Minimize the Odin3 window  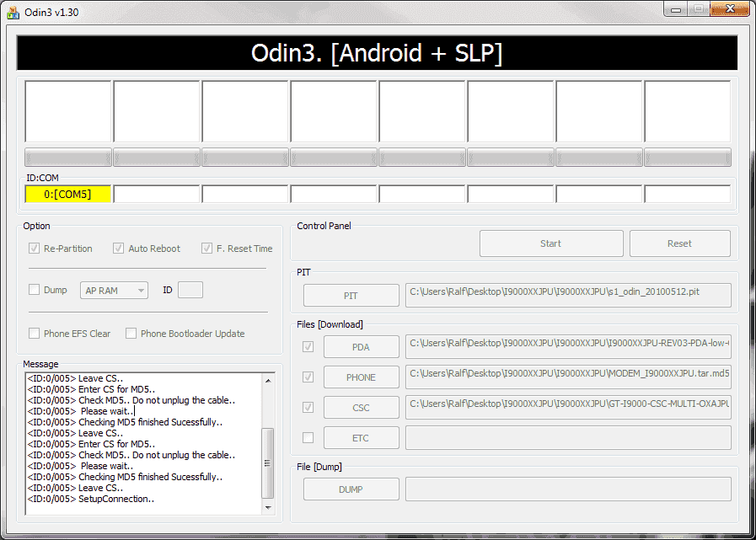coord(677,8)
